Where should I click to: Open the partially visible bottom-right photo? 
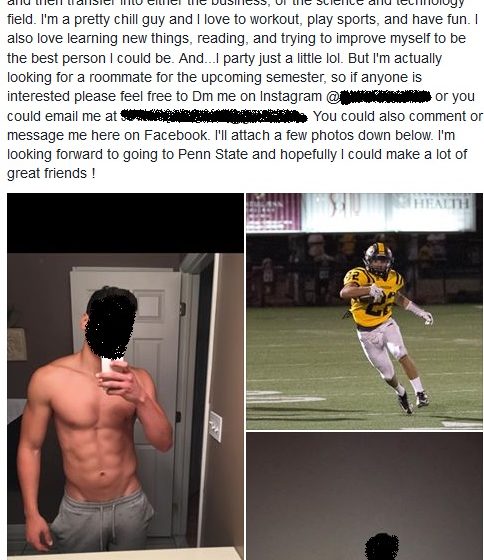click(x=364, y=496)
